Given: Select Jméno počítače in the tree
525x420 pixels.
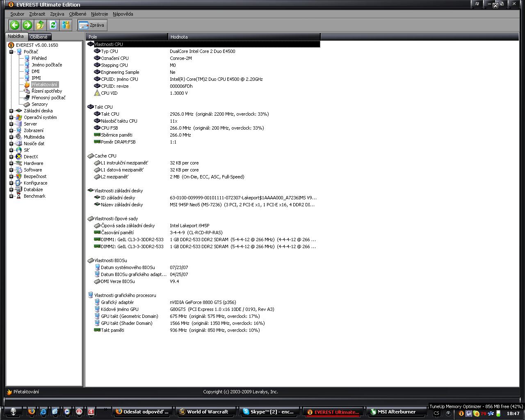Looking at the screenshot, I should pyautogui.click(x=47, y=65).
